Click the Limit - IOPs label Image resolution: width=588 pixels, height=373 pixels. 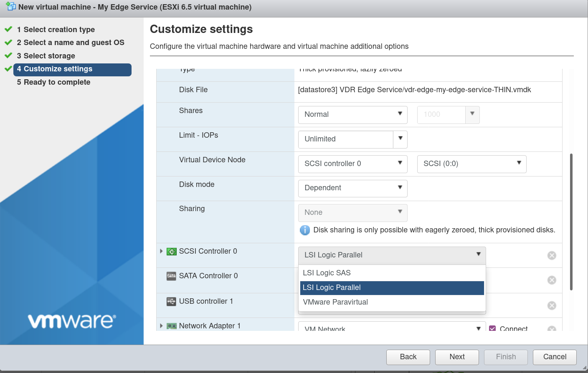(198, 135)
